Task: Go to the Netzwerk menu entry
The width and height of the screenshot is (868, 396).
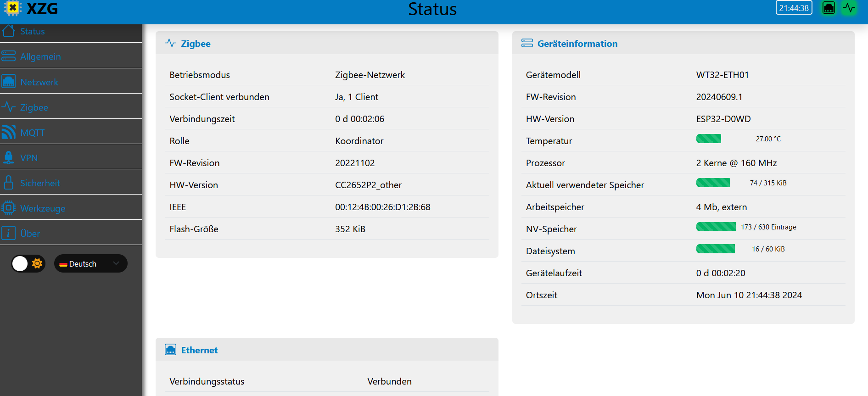Action: pos(39,82)
